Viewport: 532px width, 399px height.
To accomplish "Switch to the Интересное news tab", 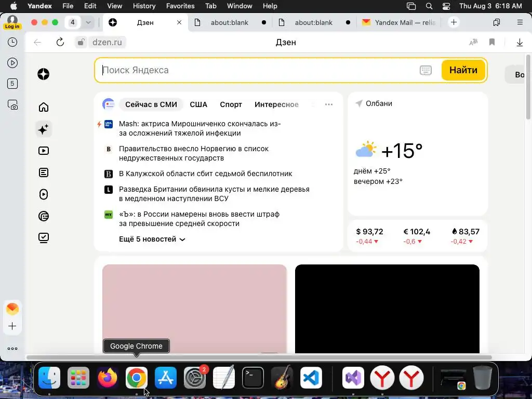I will [276, 104].
